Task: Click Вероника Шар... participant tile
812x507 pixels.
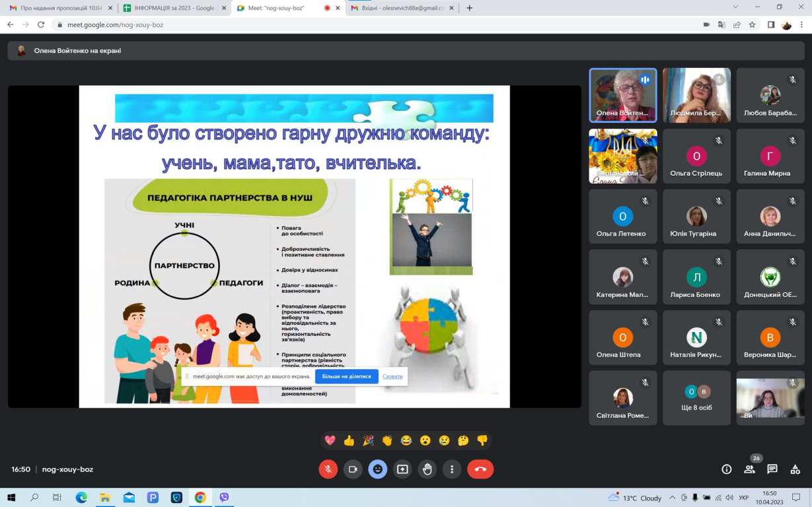Action: click(x=770, y=337)
